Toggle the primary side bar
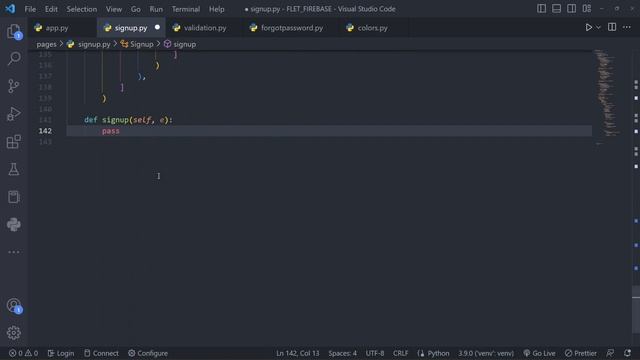 click(x=541, y=9)
